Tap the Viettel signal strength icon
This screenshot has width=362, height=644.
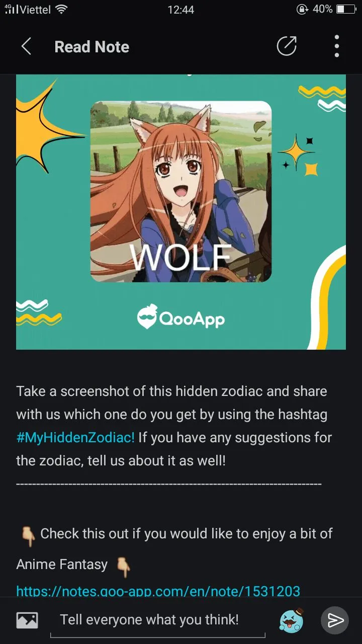(x=10, y=9)
